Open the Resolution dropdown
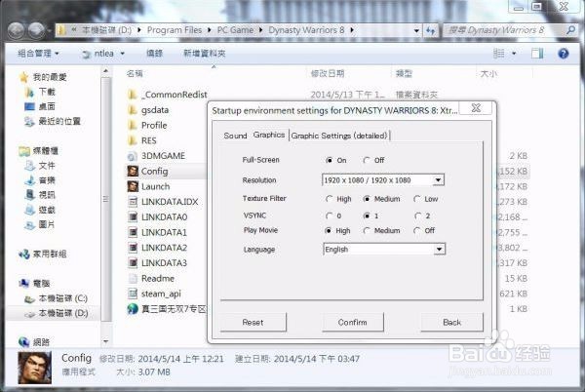The height and width of the screenshot is (392, 585). tap(439, 180)
